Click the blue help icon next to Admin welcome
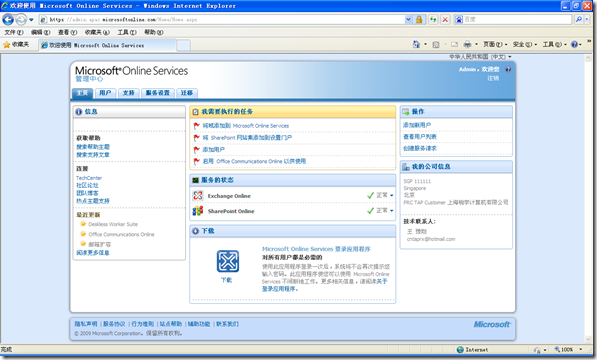 coord(508,69)
